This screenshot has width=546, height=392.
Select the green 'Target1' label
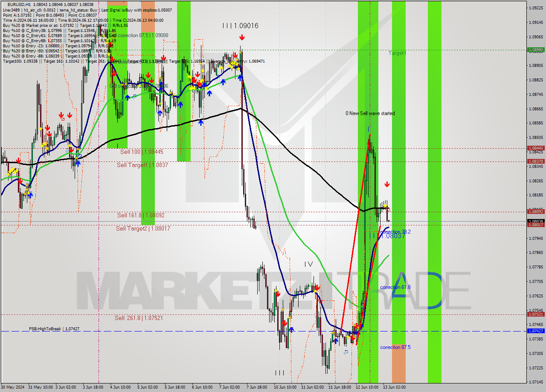click(x=397, y=53)
